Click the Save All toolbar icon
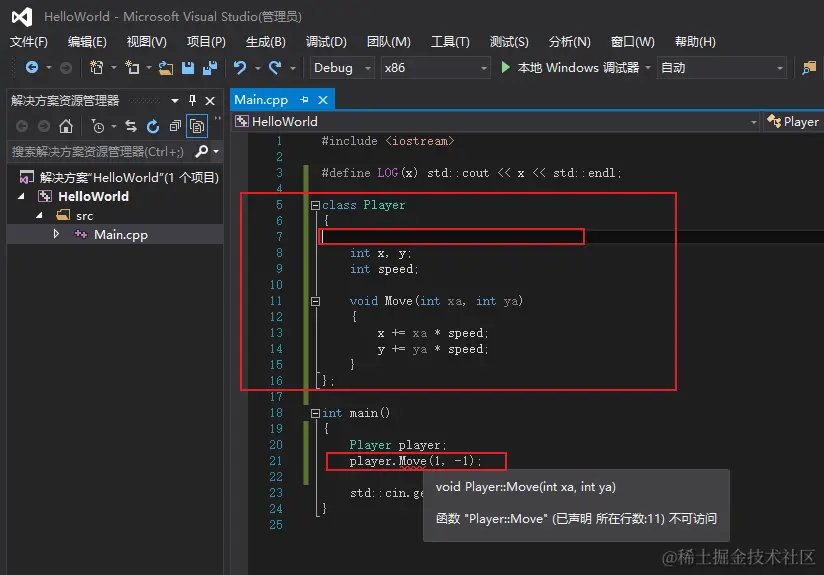 click(210, 68)
